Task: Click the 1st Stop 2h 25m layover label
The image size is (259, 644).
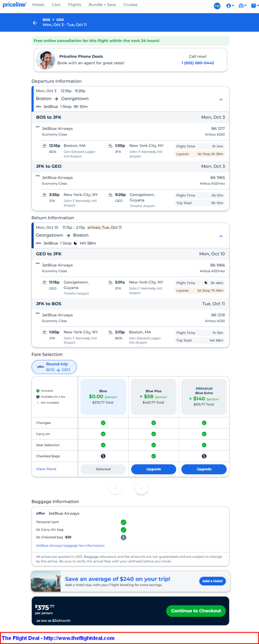Action: (x=210, y=154)
